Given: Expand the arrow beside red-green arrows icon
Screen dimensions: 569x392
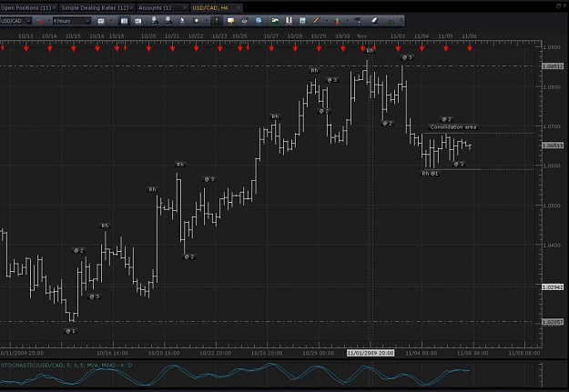Looking at the screenshot, I should tap(347, 21).
